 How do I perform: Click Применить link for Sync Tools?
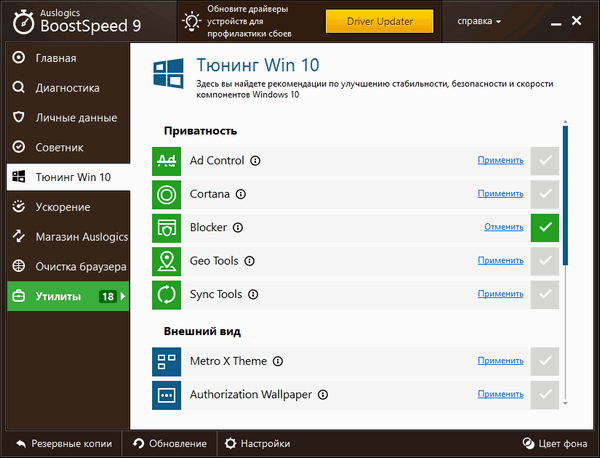point(501,294)
